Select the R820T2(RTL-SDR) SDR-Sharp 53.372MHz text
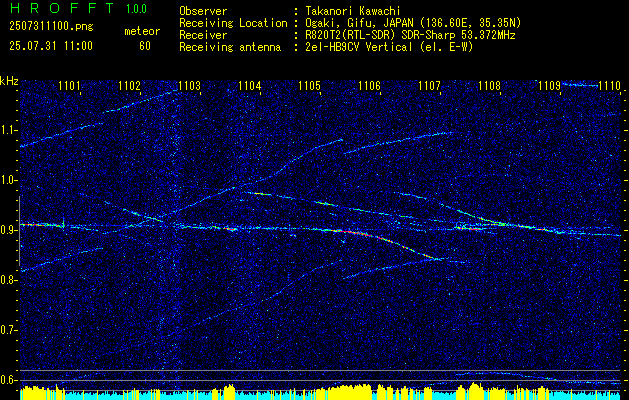The image size is (629, 400). click(410, 35)
